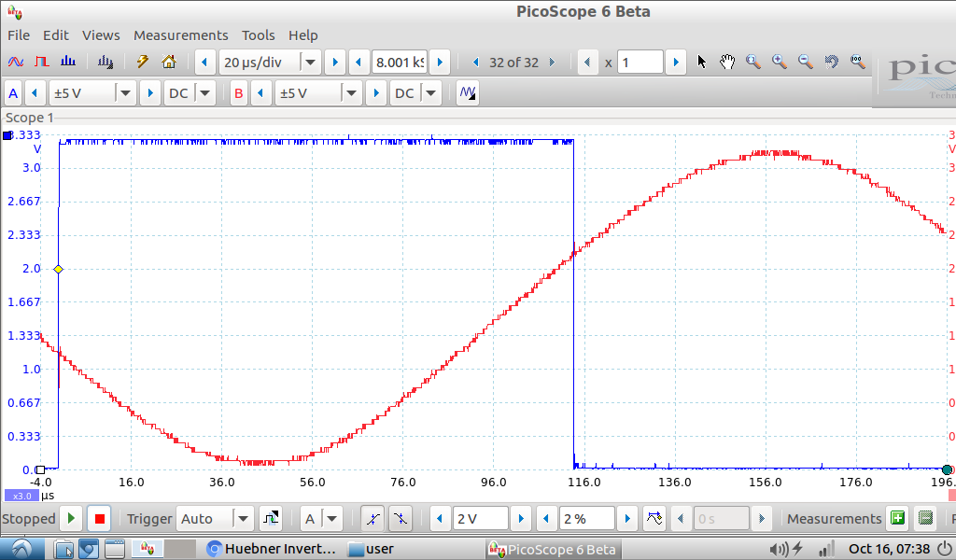Viewport: 956px width, 560px height.
Task: Switch to Persistence mode icon
Action: (x=42, y=63)
